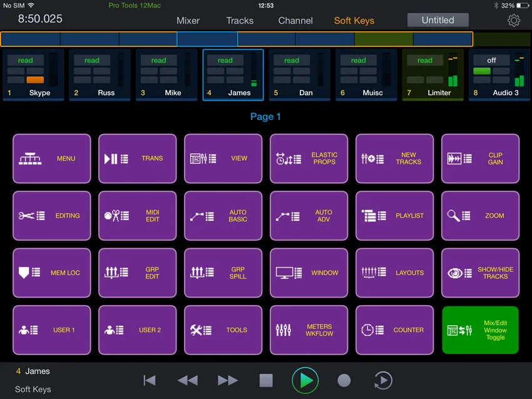Open the AUTO ADV soft key
Screen dimensions: 532x399
click(309, 216)
